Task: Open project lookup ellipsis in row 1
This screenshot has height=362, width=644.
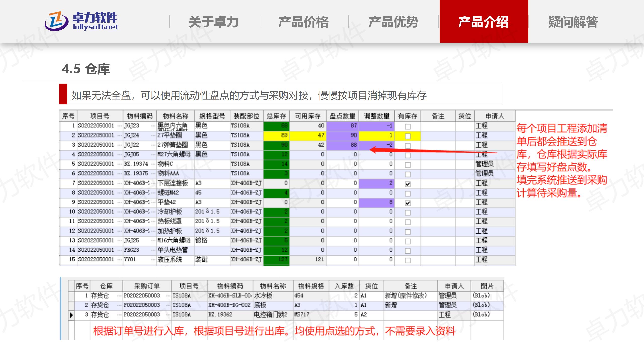Action: click(120, 126)
